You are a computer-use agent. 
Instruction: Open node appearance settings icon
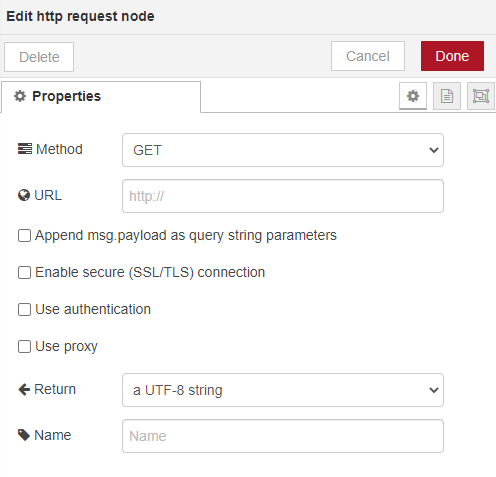481,96
